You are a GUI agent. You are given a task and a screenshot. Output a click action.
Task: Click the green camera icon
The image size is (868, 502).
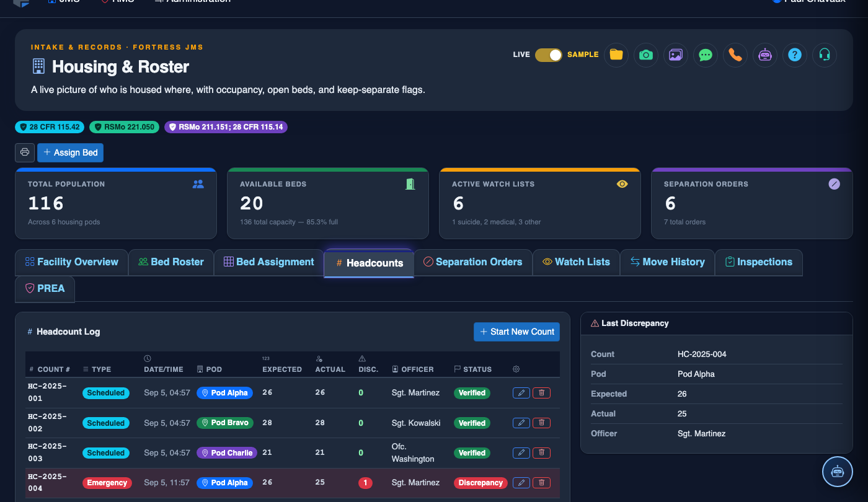pyautogui.click(x=646, y=55)
